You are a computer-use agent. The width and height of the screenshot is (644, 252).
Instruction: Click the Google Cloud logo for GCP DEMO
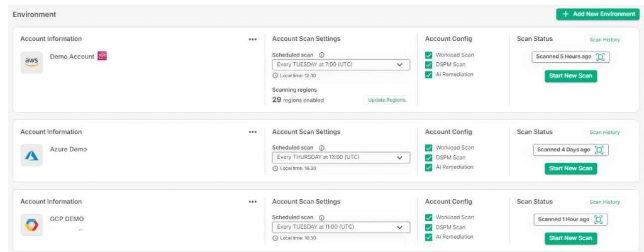pyautogui.click(x=31, y=225)
